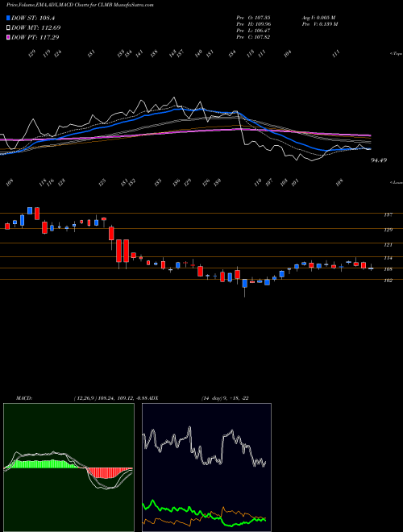The height and width of the screenshot is (532, 403).
Task: Click the MACD (12,26,9) parameter values
Action: coord(111,398)
